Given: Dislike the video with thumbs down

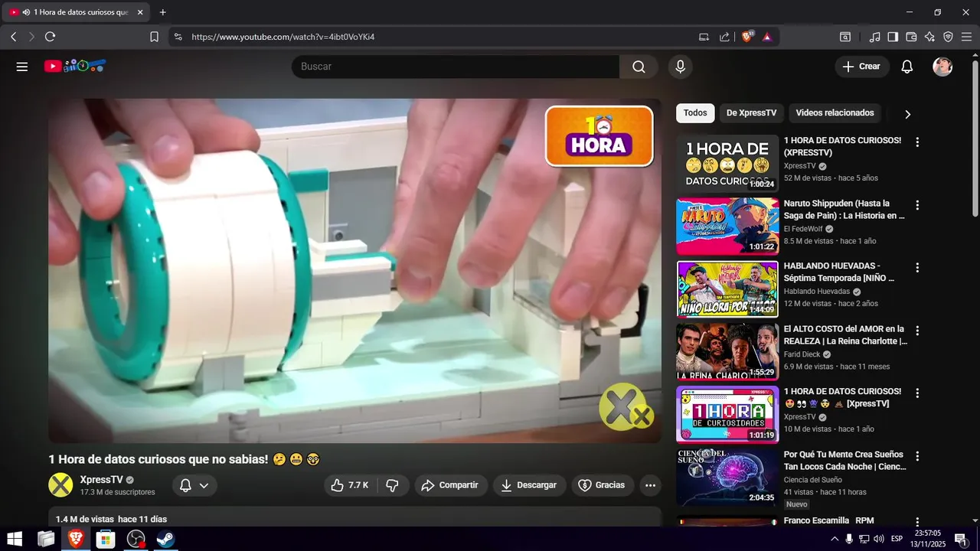Looking at the screenshot, I should (x=392, y=485).
